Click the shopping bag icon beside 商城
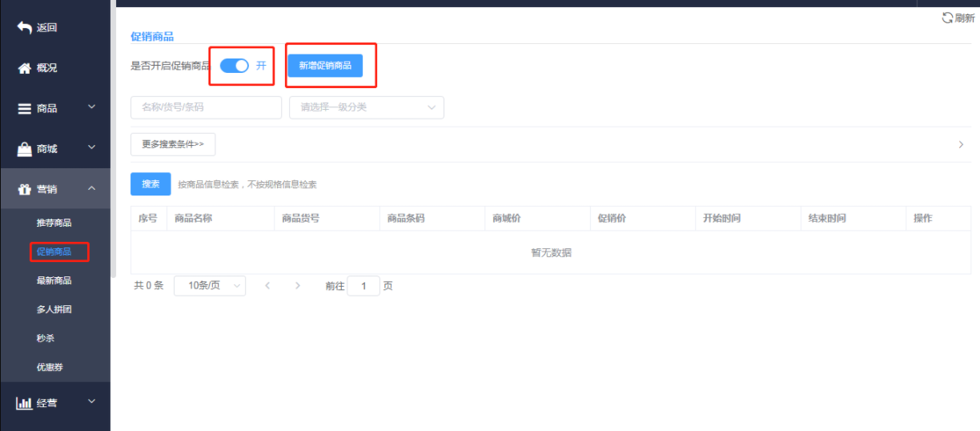Viewport: 980px width, 431px height. [24, 149]
